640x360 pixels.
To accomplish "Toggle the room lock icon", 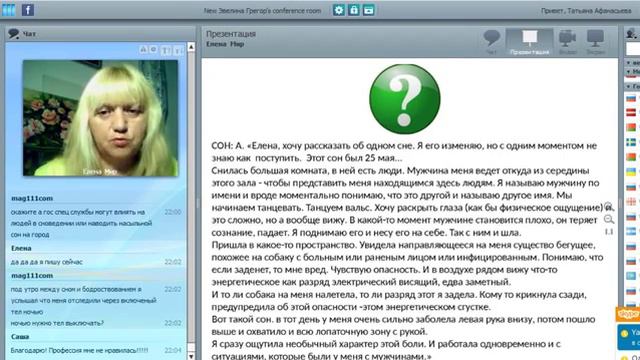I will coord(353,10).
